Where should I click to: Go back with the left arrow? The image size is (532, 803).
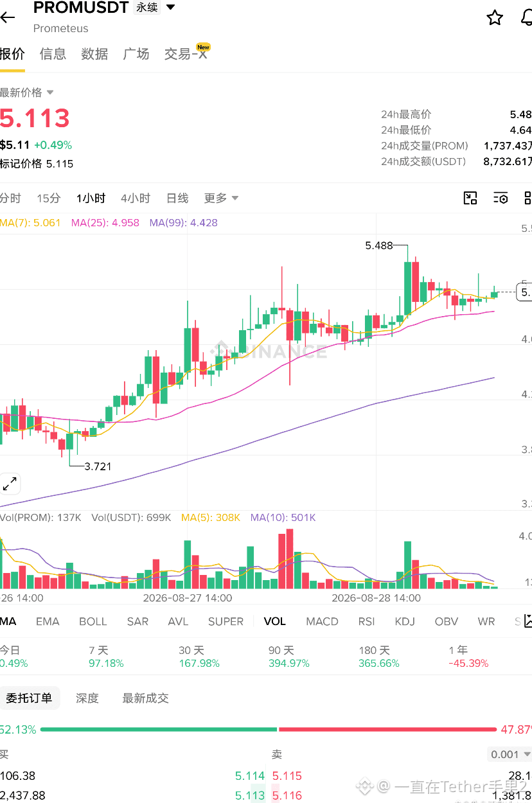pyautogui.click(x=7, y=17)
